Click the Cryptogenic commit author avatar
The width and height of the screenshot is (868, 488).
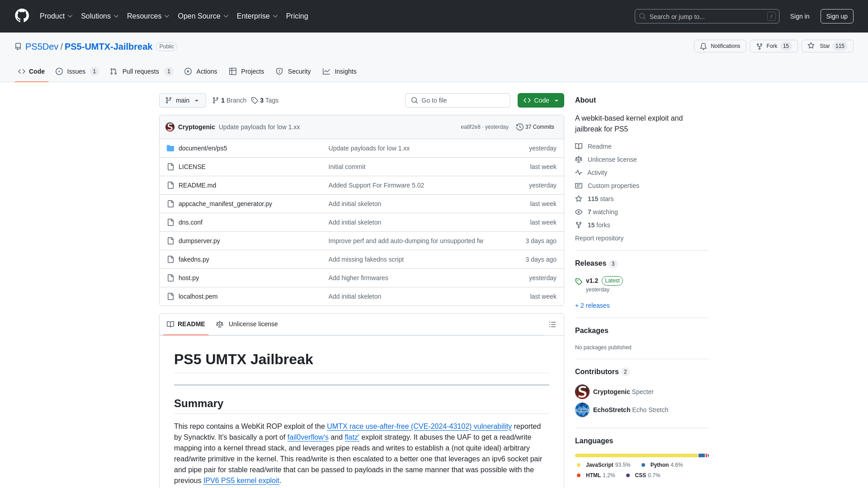coord(170,127)
